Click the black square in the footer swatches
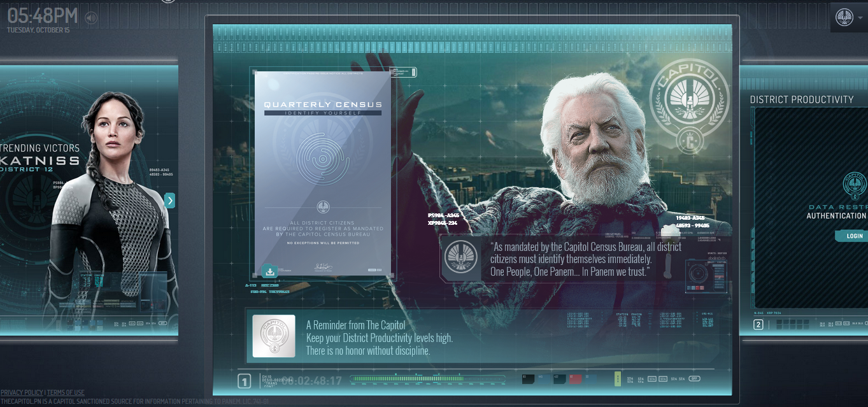This screenshot has height=407, width=868. pyautogui.click(x=528, y=379)
